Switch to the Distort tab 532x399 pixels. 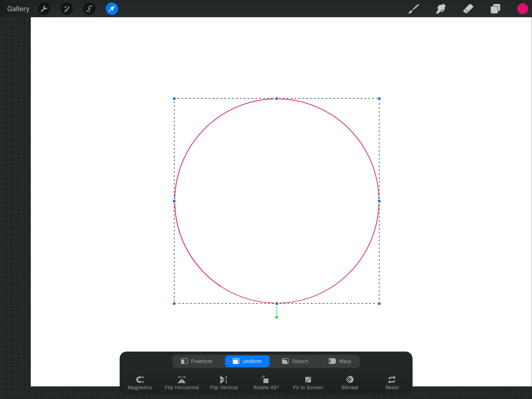click(295, 361)
